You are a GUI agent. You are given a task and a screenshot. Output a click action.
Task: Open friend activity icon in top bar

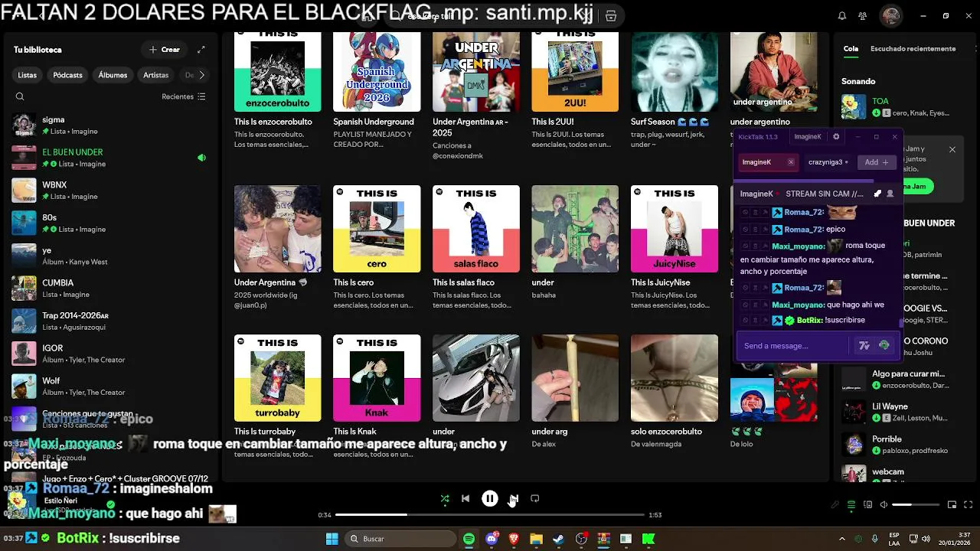[x=863, y=15]
